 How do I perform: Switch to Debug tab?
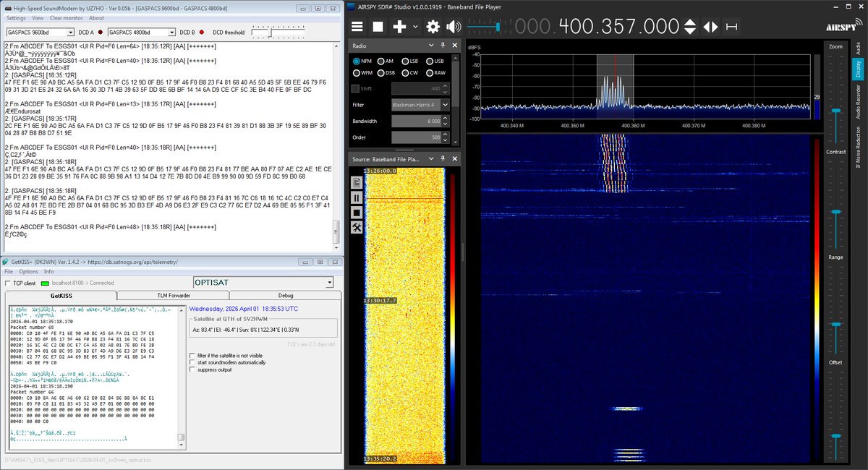point(286,296)
